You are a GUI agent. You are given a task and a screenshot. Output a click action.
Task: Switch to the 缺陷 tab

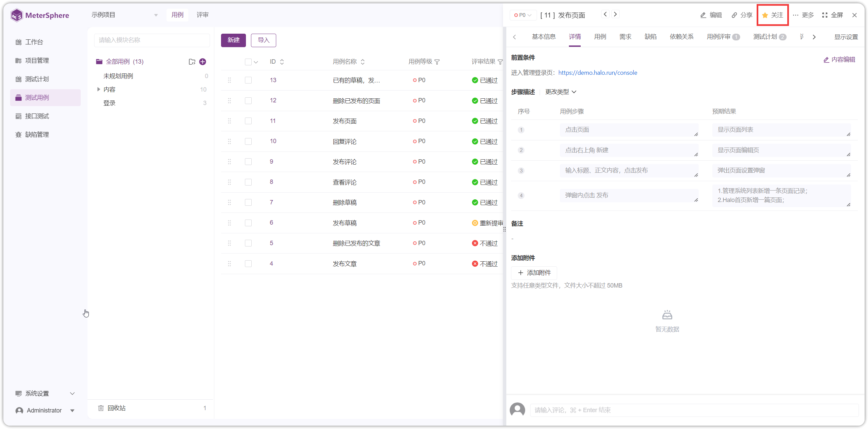[x=650, y=37]
